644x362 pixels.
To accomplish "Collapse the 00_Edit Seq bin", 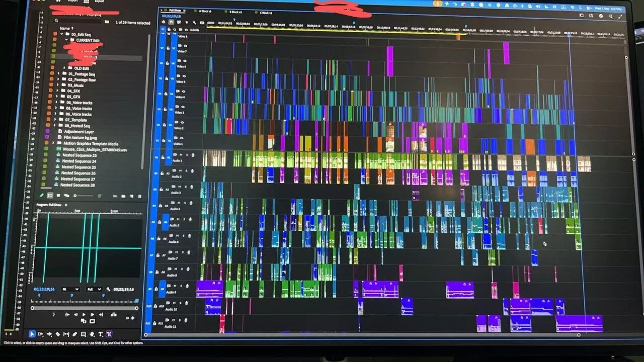I will pos(61,35).
